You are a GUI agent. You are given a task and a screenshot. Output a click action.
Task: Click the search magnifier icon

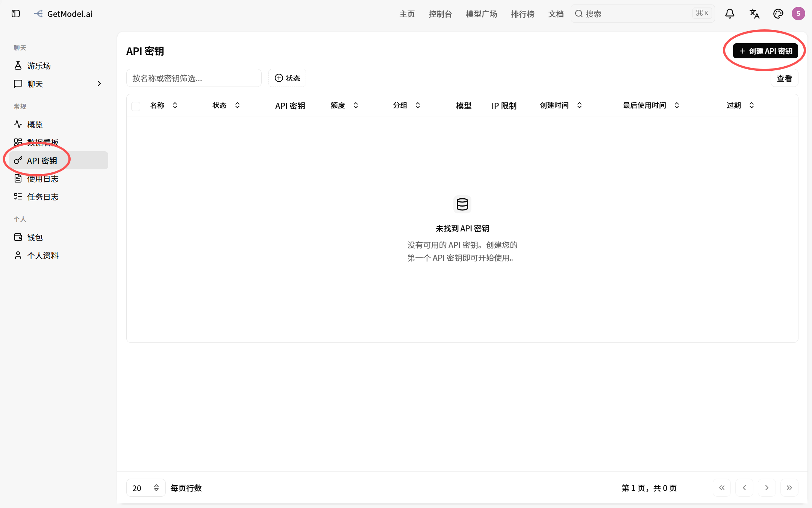click(x=579, y=14)
